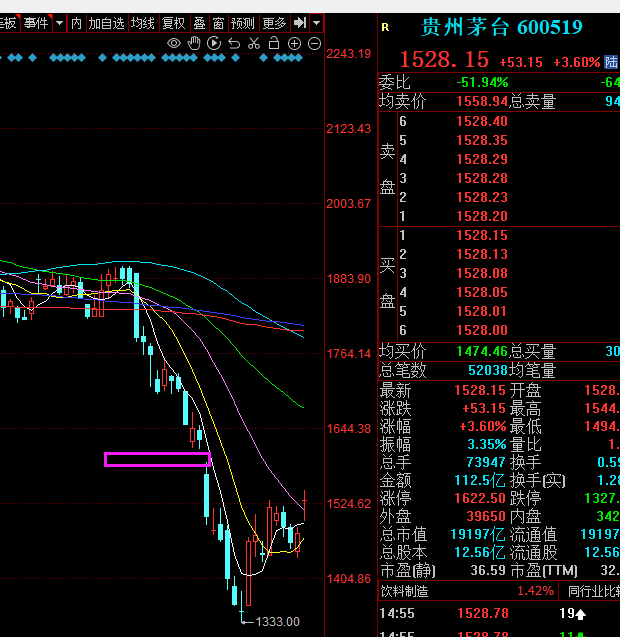
Task: Click the 叠 overlay toolbar button
Action: tap(199, 23)
